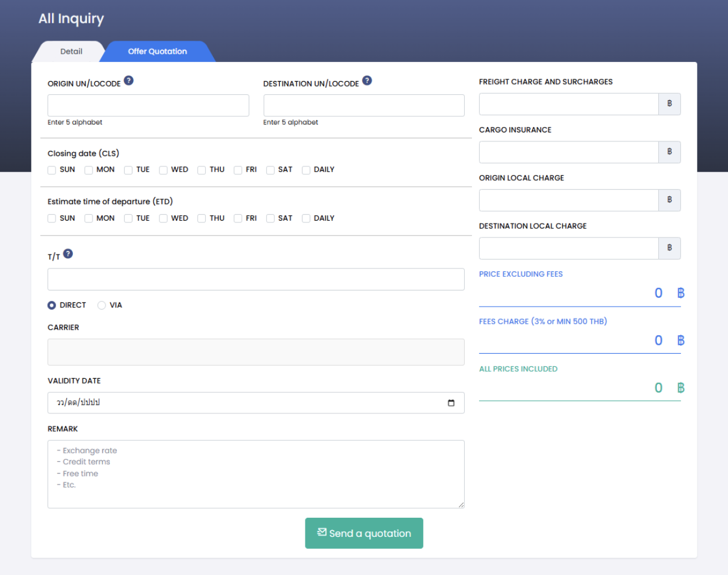
Task: Click the baht symbol beside Origin Local Charge
Action: pos(670,200)
